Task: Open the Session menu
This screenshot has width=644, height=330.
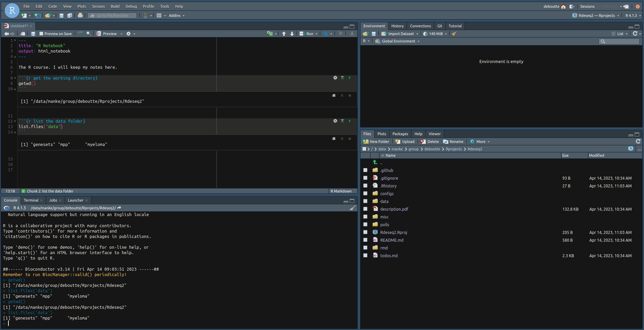Action: point(98,6)
